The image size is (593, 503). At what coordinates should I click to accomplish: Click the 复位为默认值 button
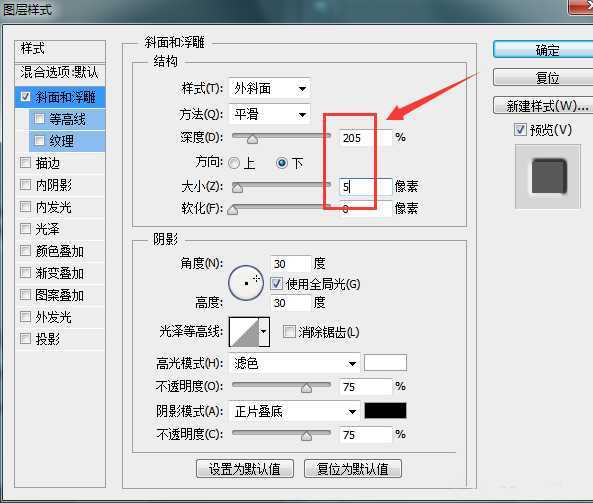pyautogui.click(x=352, y=469)
